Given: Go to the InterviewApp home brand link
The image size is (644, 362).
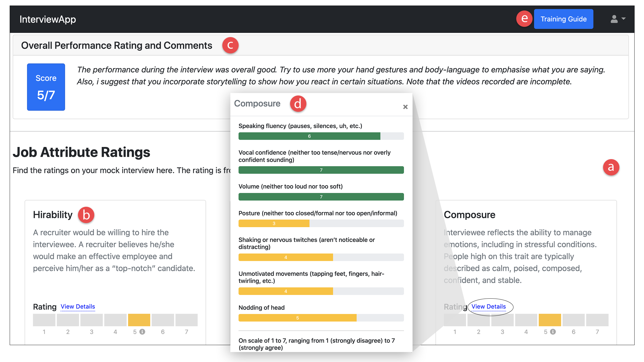Looking at the screenshot, I should (48, 19).
